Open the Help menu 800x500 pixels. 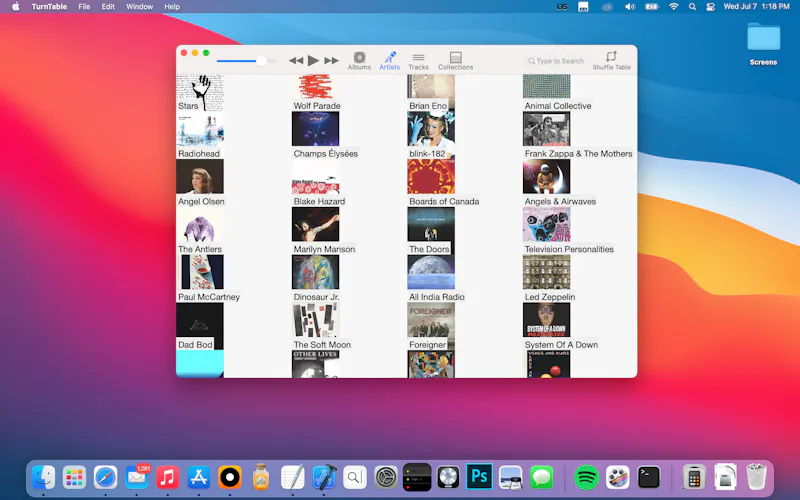[172, 7]
